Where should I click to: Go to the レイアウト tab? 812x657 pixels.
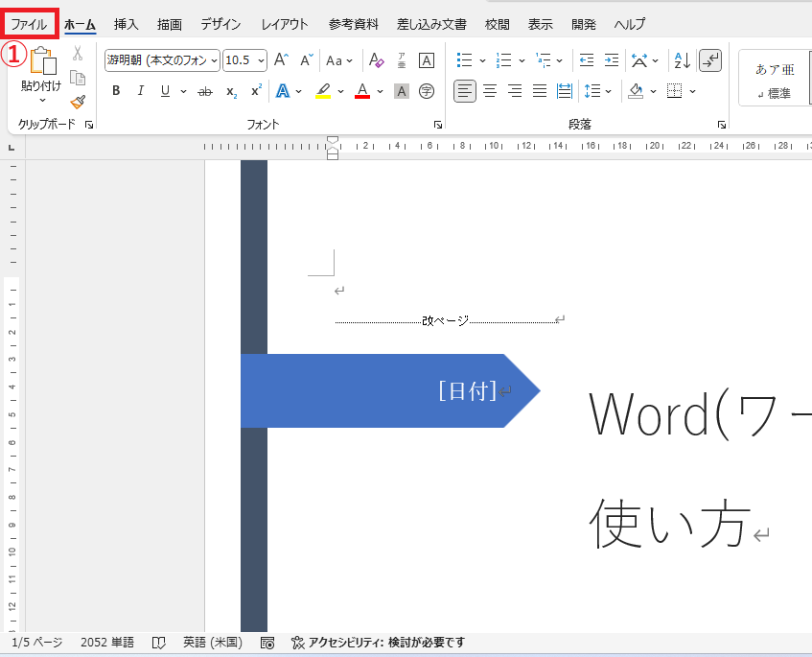(x=285, y=24)
